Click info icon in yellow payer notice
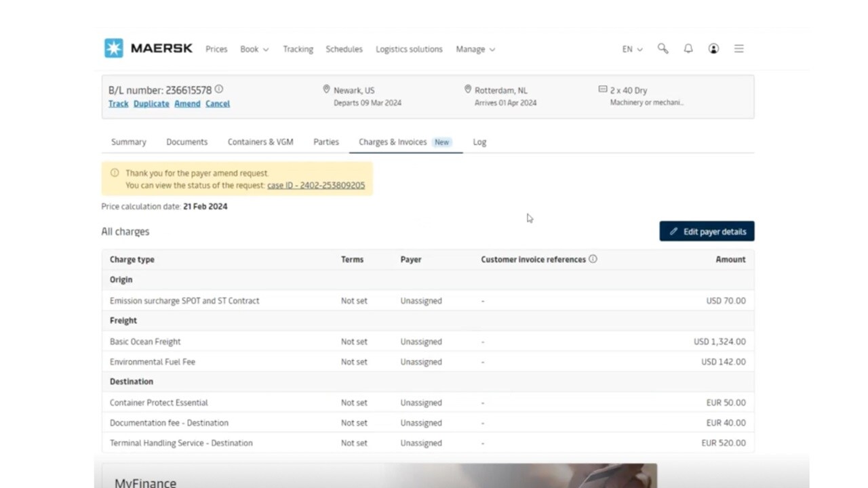The width and height of the screenshot is (868, 488). 115,173
